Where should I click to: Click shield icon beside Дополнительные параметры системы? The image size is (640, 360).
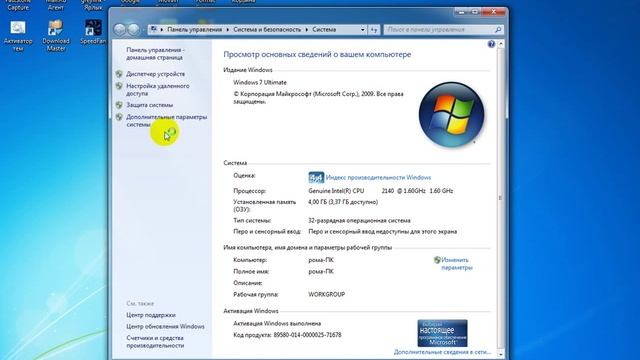click(119, 117)
